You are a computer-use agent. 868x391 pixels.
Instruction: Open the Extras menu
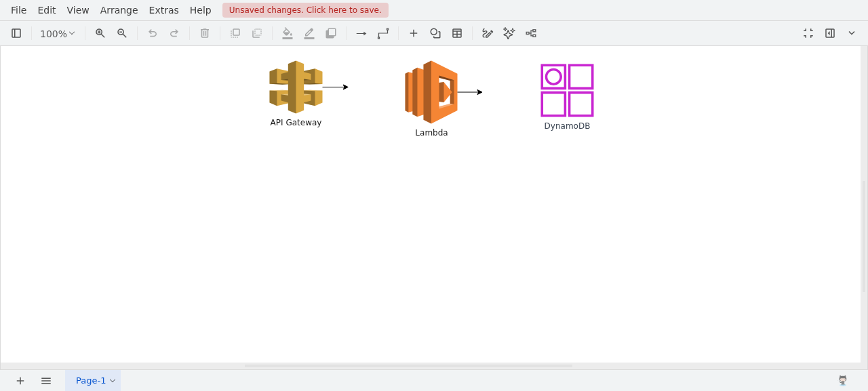tap(164, 10)
